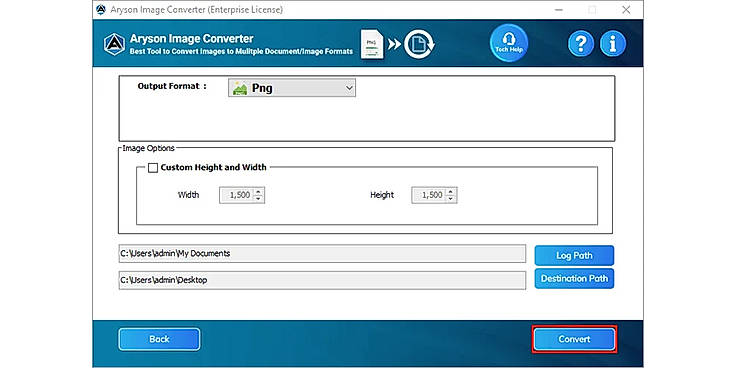
Task: Enable Custom Height and Width checkbox
Action: pyautogui.click(x=153, y=168)
